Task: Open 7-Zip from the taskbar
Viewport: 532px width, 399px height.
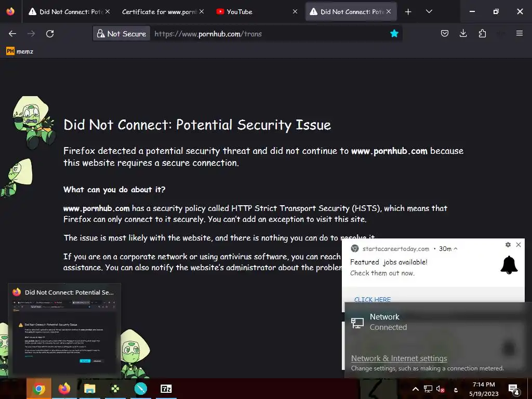Action: click(x=166, y=389)
